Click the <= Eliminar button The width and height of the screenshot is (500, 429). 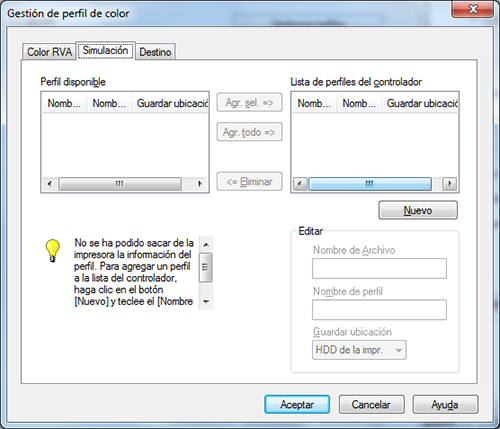coord(249,182)
